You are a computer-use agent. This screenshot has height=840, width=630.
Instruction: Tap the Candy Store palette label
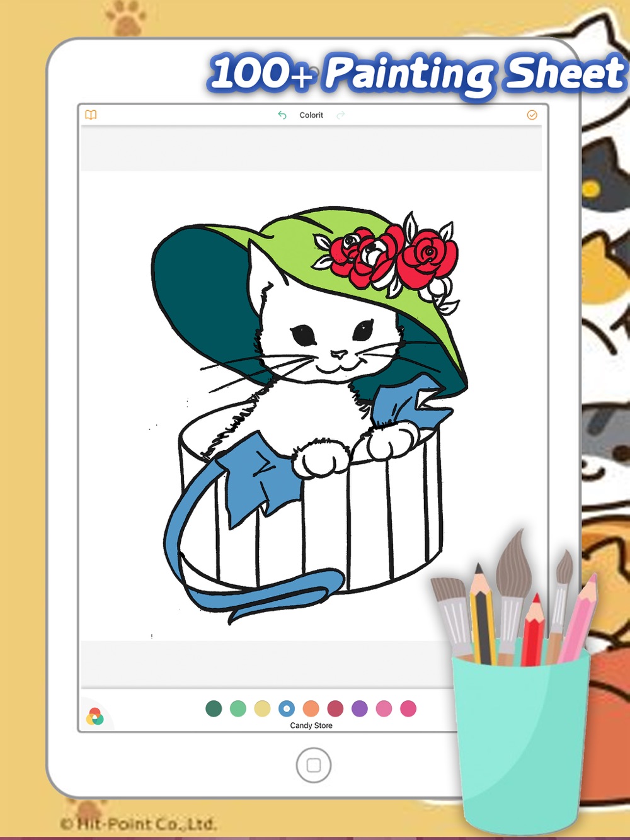311,725
